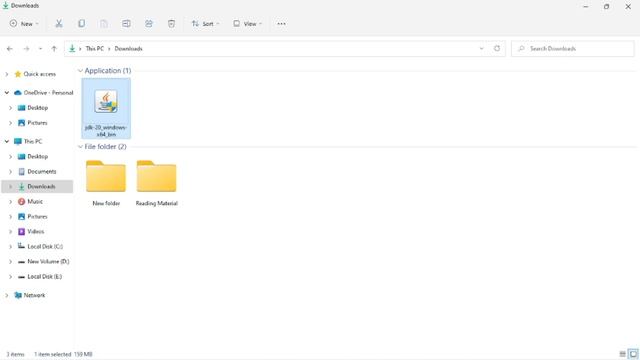The image size is (640, 360).
Task: Select the Reading Material folder
Action: coord(157,183)
